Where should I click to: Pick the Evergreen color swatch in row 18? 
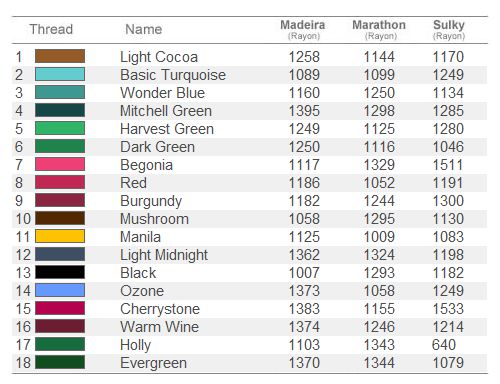point(60,362)
